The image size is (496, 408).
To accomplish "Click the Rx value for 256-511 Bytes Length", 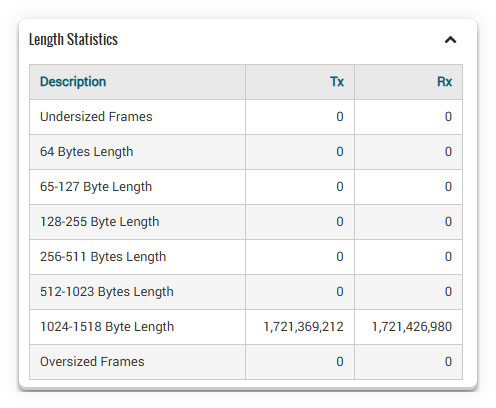I will (x=448, y=257).
